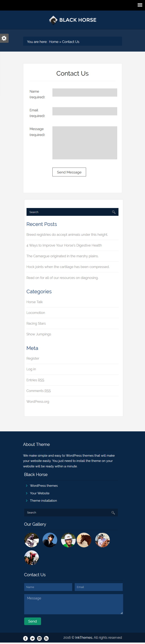The height and width of the screenshot is (644, 145).
Task: Click Send Message button
Action: click(x=69, y=172)
